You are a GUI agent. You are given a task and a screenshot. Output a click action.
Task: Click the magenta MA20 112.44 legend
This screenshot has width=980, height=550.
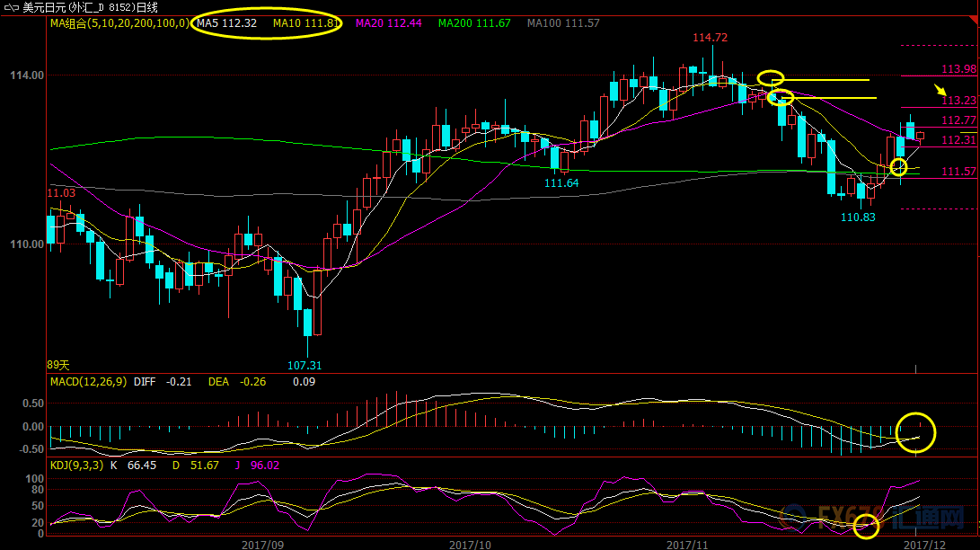coord(389,23)
